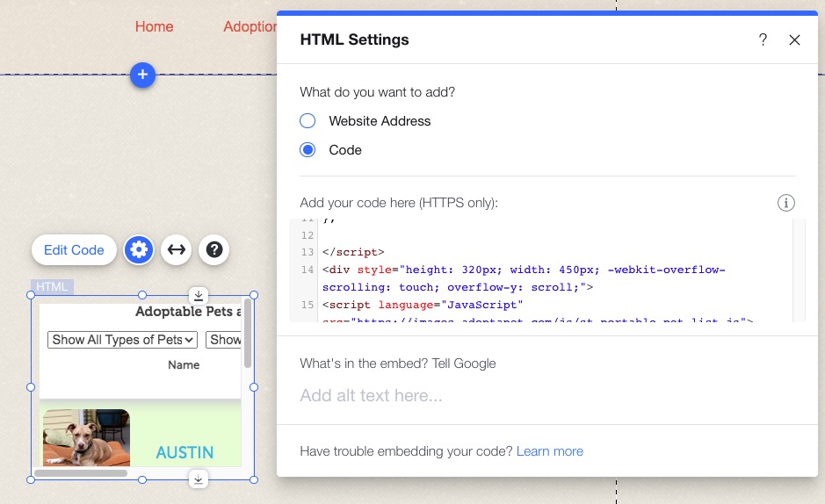
Task: Open the Adoption menu item
Action: pyautogui.click(x=250, y=26)
